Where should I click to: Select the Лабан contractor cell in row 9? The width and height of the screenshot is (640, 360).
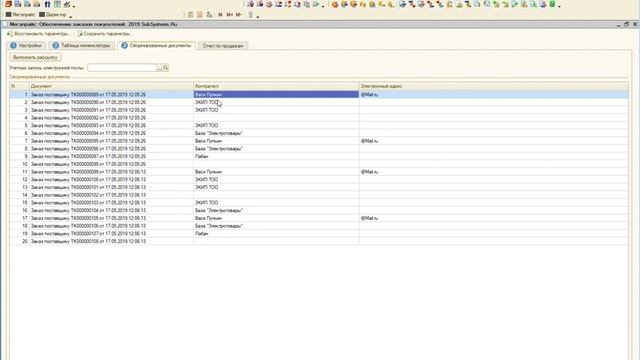276,156
